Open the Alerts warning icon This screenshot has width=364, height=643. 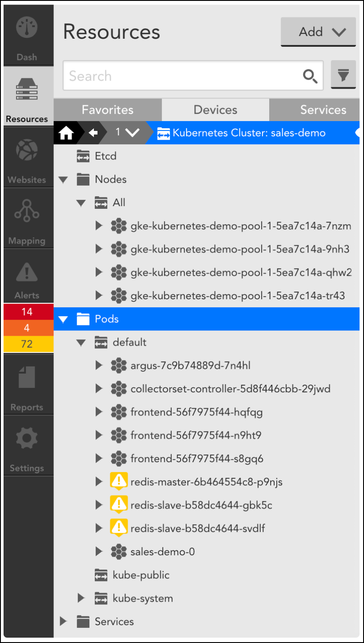pos(27,273)
